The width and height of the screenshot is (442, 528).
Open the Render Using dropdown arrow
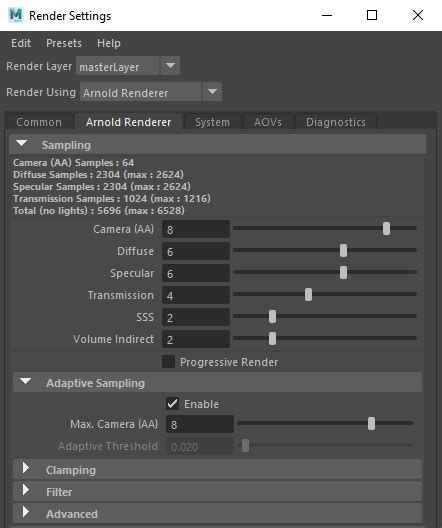(x=212, y=92)
